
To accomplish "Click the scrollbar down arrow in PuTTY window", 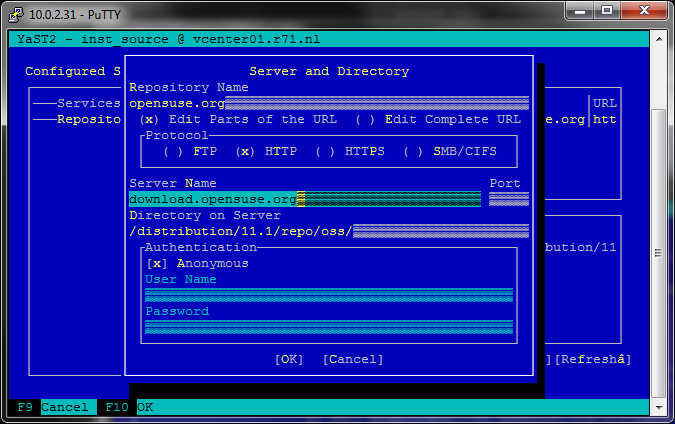I will click(x=659, y=407).
